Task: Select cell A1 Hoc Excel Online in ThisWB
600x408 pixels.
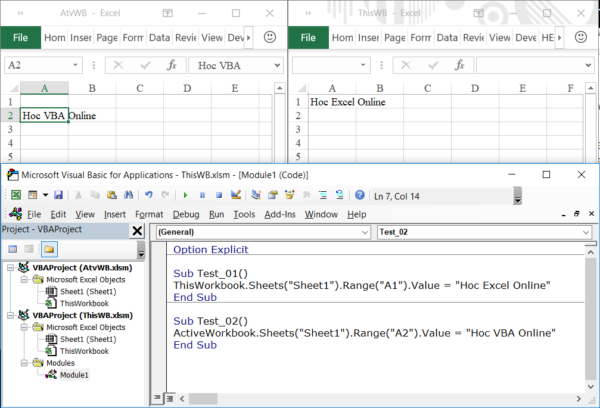Action: pos(332,102)
